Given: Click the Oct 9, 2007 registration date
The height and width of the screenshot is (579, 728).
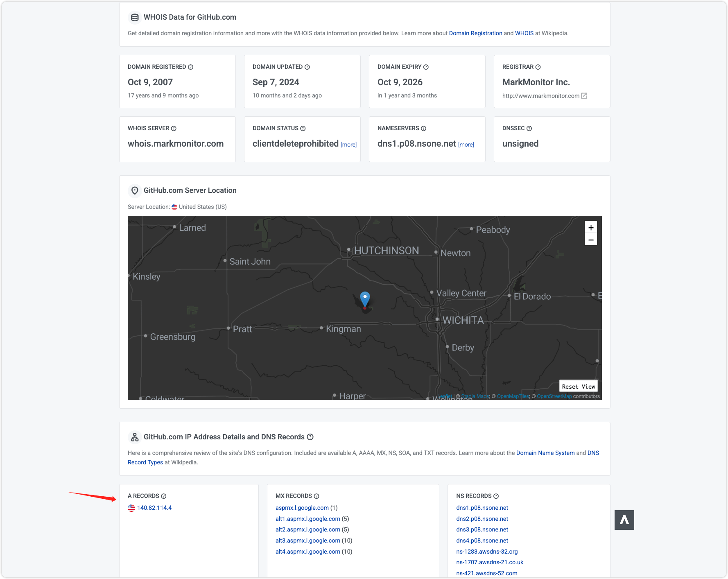Looking at the screenshot, I should (x=150, y=82).
